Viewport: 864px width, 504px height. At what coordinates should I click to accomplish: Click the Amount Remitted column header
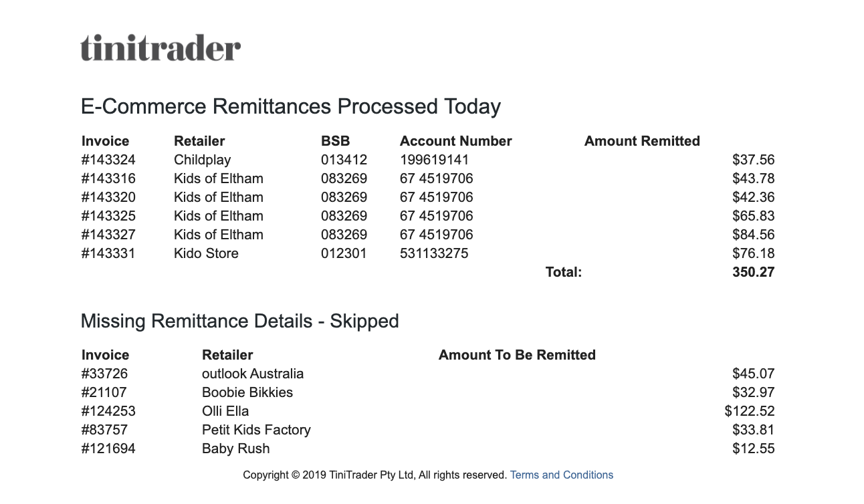tap(642, 141)
